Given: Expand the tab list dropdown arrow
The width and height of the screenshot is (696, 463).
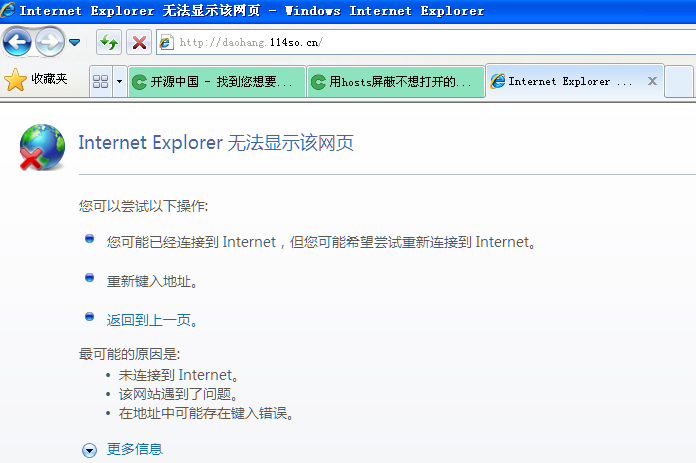Looking at the screenshot, I should [x=119, y=81].
